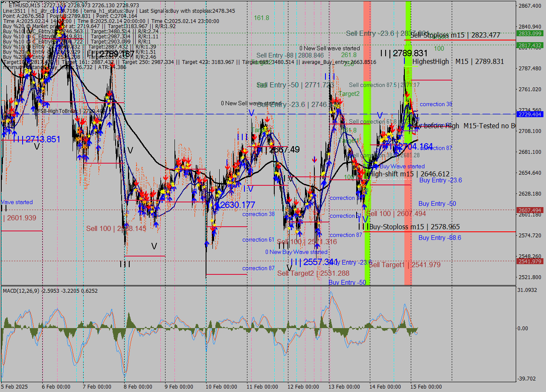
Task: Select the correction 87 annotation label
Action: (x=258, y=268)
